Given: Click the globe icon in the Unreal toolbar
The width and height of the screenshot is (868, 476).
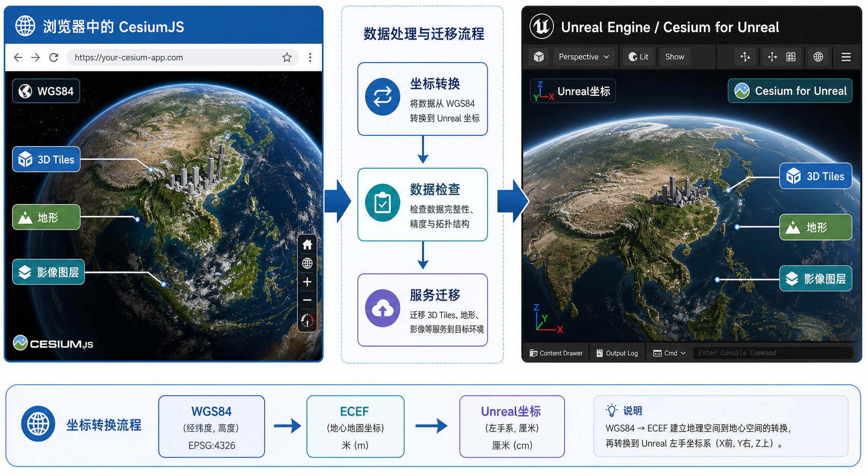Looking at the screenshot, I should click(818, 57).
